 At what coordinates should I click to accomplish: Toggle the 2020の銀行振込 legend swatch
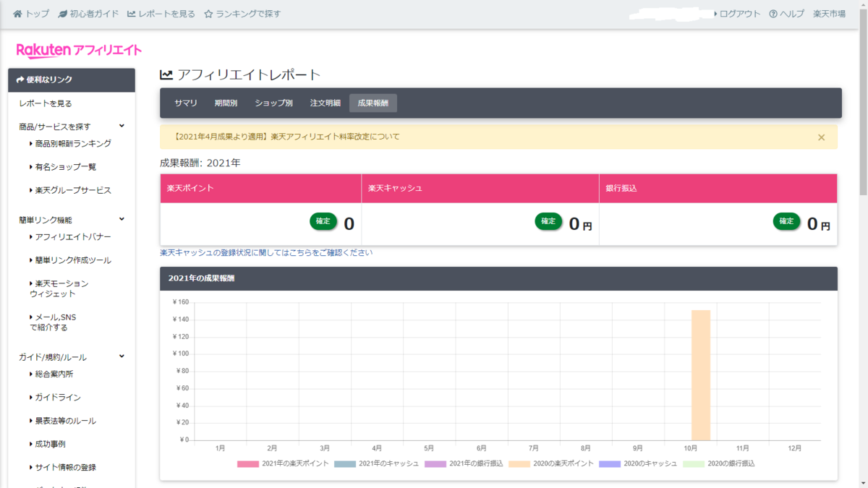coord(694,463)
